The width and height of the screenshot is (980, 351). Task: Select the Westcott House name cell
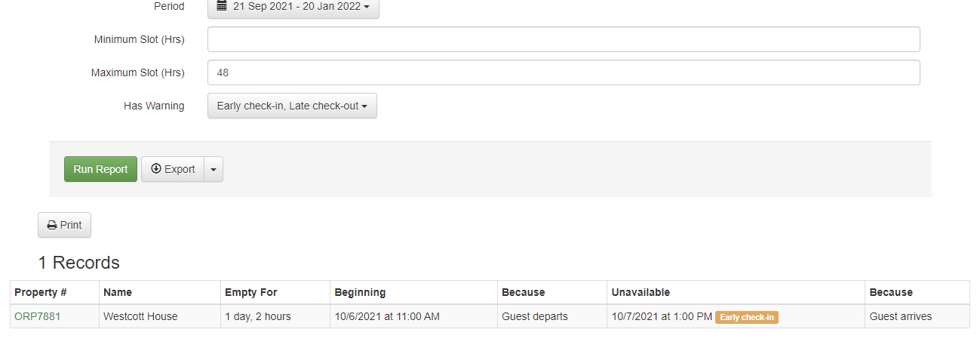(x=140, y=317)
